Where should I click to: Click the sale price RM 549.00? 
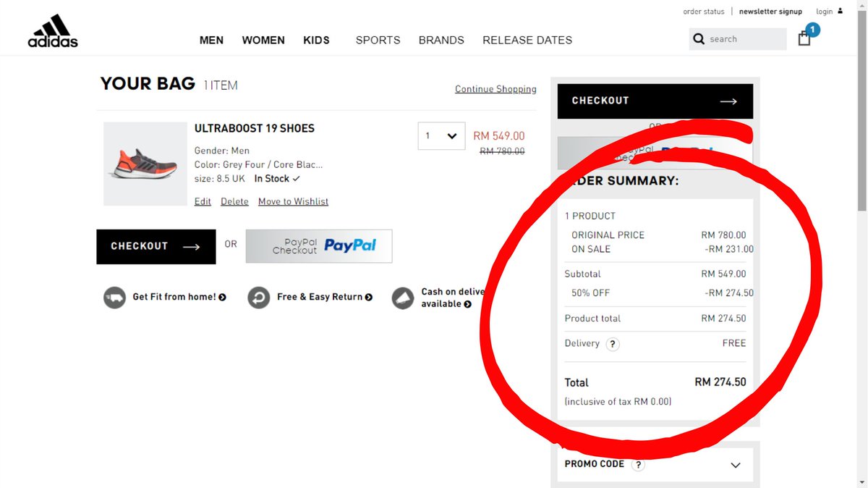click(x=499, y=136)
